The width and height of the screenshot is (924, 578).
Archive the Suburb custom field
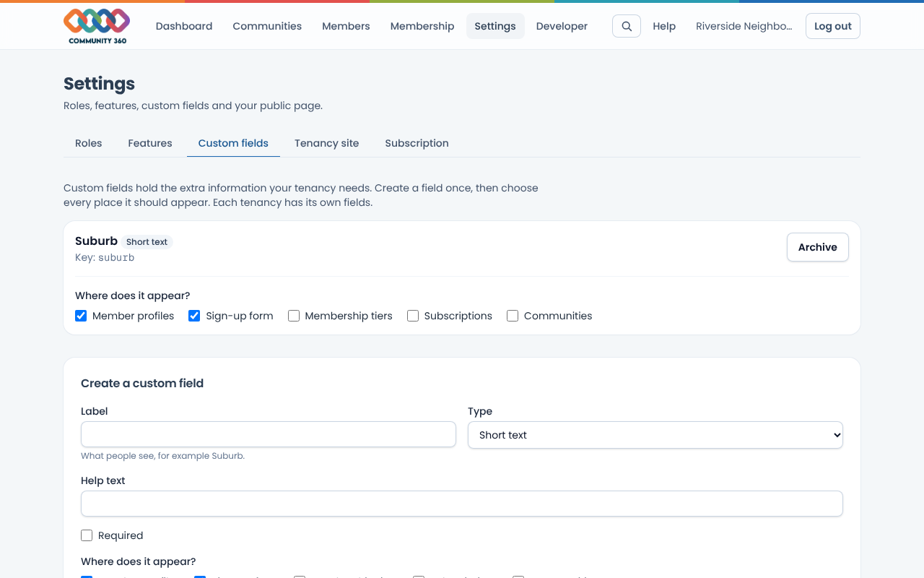[x=818, y=247]
